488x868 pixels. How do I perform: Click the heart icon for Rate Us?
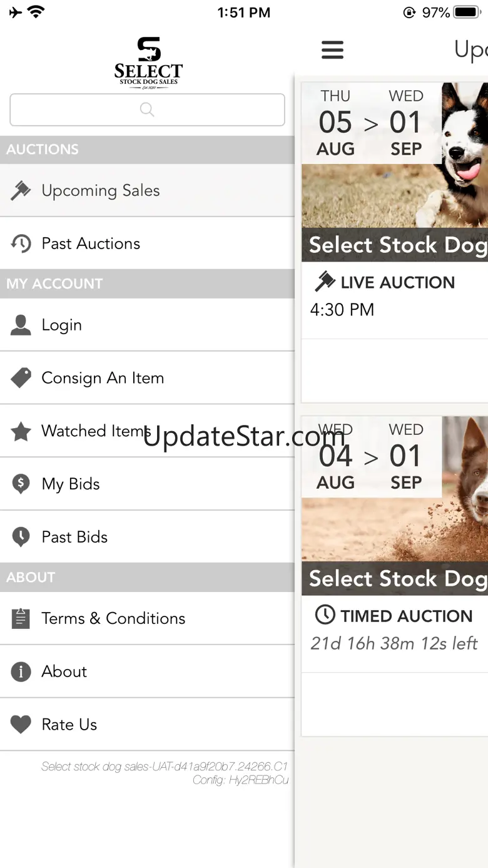coord(21,725)
